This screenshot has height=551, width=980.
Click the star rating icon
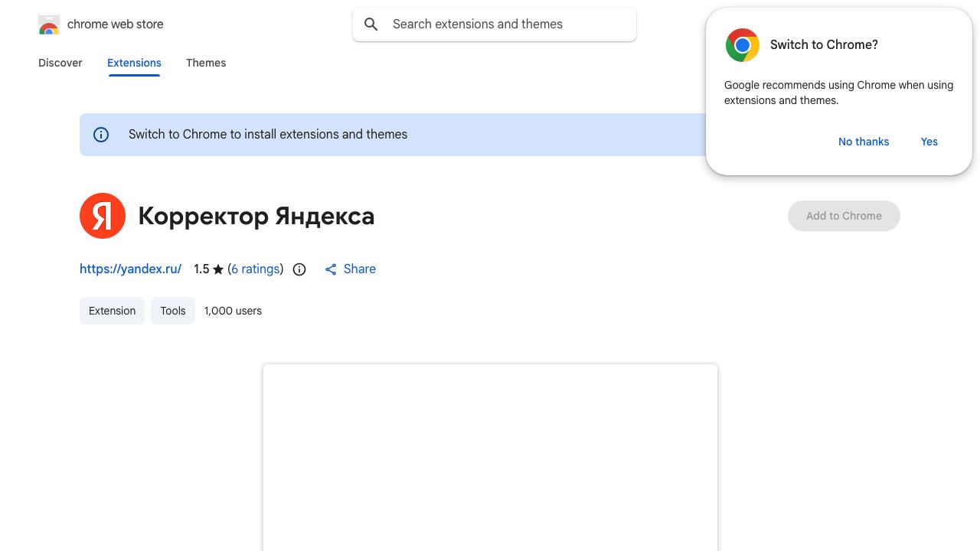pos(218,269)
